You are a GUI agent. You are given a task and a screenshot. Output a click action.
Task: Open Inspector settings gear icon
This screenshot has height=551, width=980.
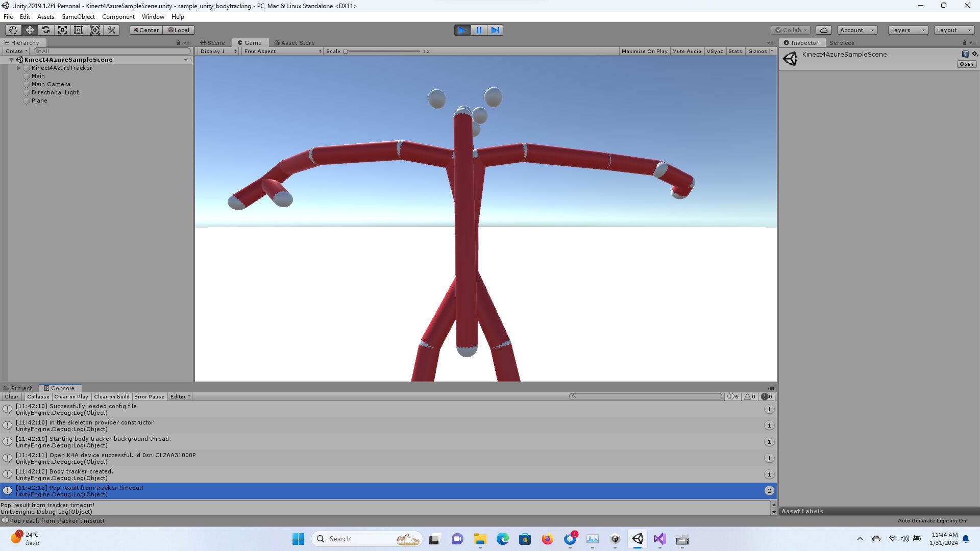pos(974,54)
